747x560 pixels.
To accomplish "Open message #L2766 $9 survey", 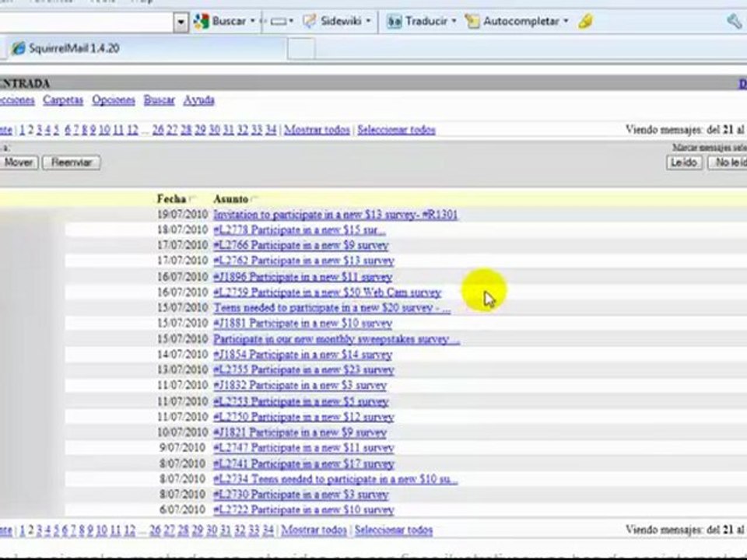I will 300,246.
